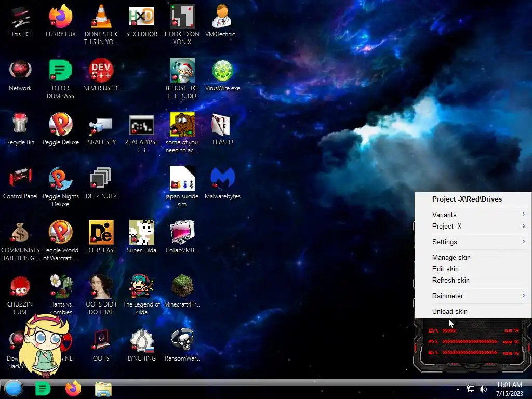Select the some of you need beaver icon
Image resolution: width=532 pixels, height=399 pixels.
pos(182,133)
